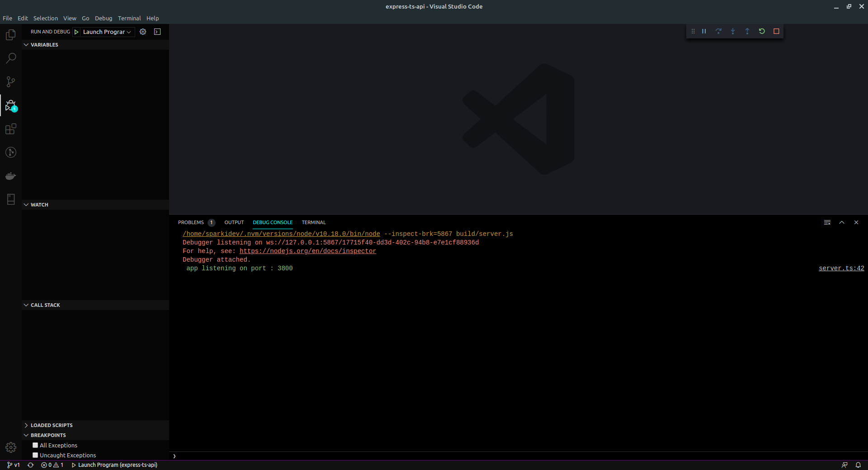The width and height of the screenshot is (868, 470).
Task: Select the Run and Debug activity icon
Action: point(11,106)
